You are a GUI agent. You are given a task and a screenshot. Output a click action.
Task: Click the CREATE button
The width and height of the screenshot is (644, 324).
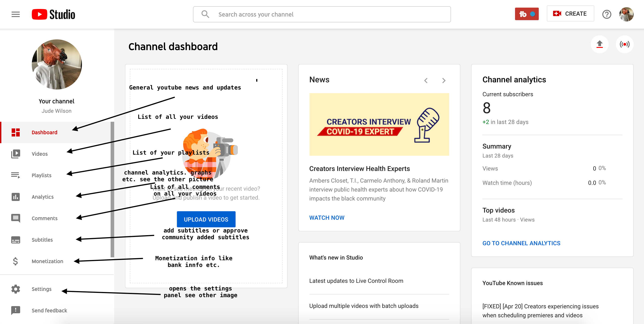click(x=570, y=14)
